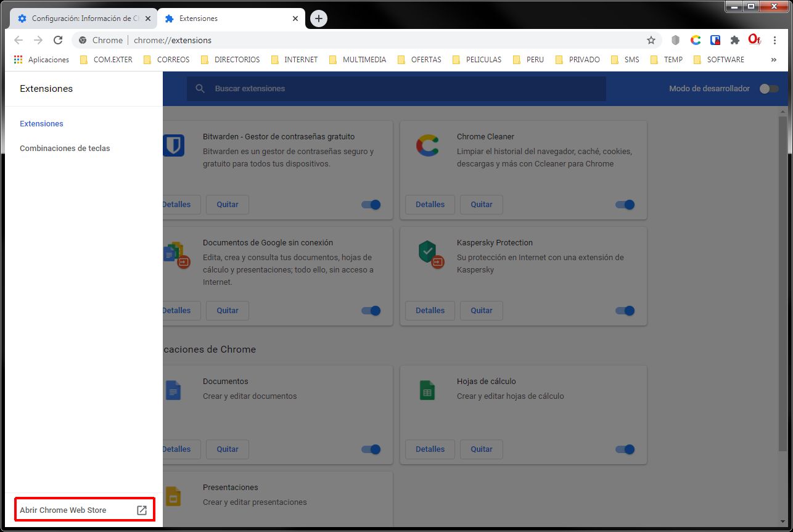Click the forward navigation arrow
Screen dimensions: 793x532
(38, 40)
